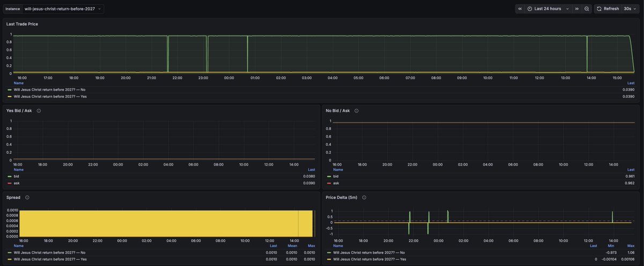Image resolution: width=644 pixels, height=266 pixels.
Task: Open the Price Delta (5m) info icon
Action: [x=364, y=197]
